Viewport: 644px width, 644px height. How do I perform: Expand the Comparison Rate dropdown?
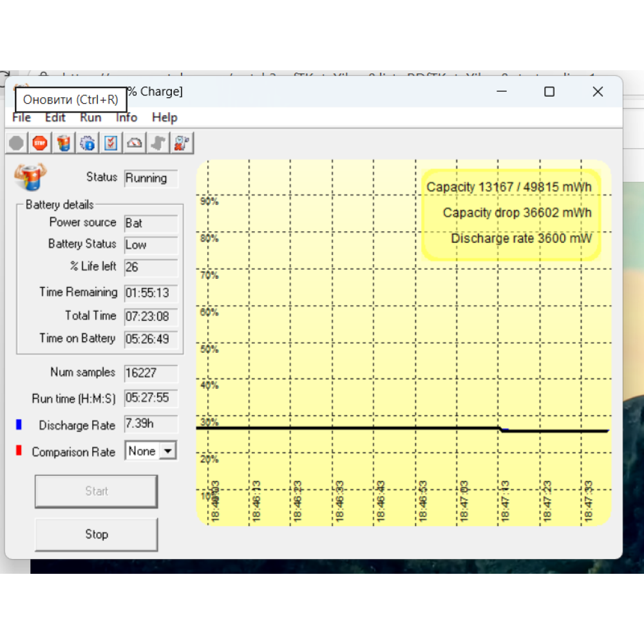pyautogui.click(x=168, y=451)
